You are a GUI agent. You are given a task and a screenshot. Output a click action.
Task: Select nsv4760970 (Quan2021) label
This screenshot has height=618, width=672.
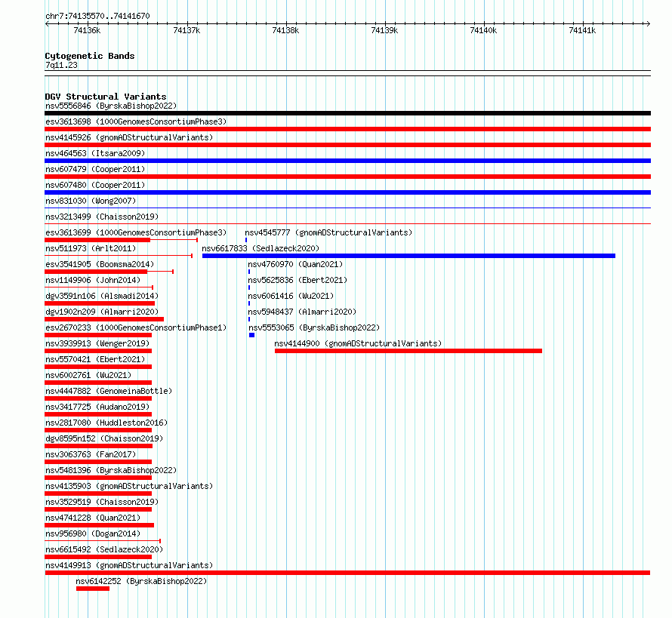(x=295, y=264)
